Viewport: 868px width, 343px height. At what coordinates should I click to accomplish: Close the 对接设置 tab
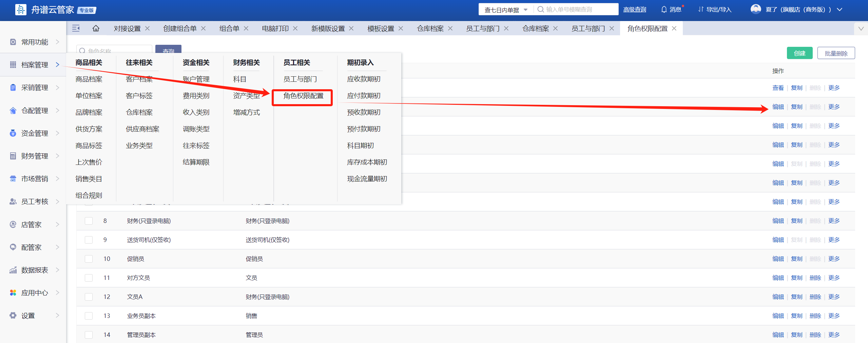[x=148, y=28]
